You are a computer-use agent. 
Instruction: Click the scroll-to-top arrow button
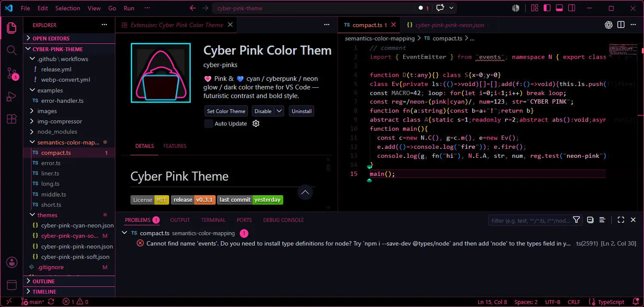tap(305, 193)
